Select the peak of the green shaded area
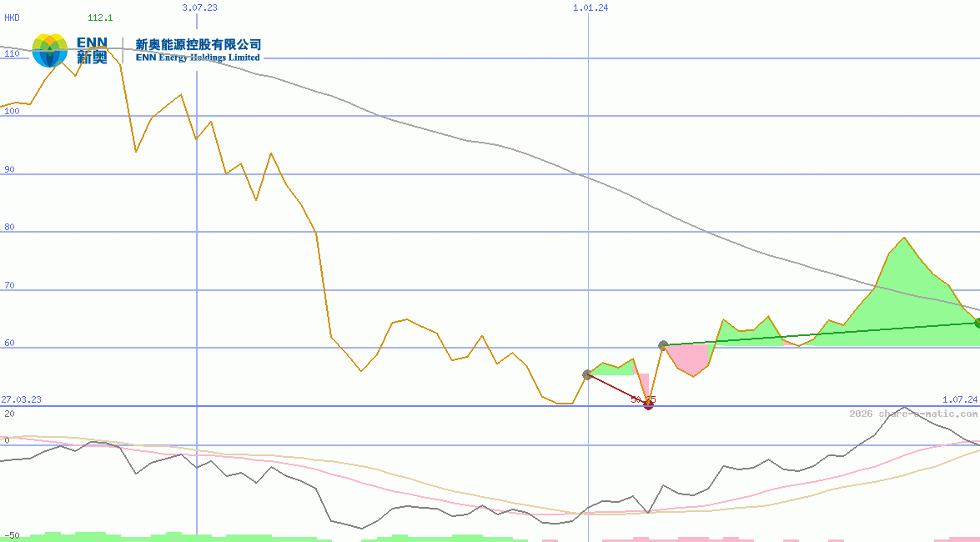 tap(904, 238)
